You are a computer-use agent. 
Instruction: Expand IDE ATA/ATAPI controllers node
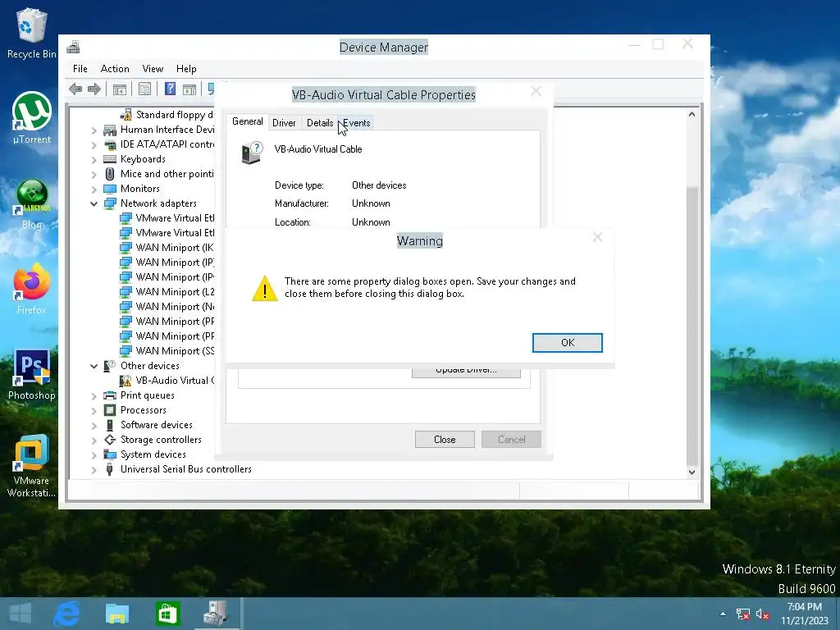click(94, 144)
